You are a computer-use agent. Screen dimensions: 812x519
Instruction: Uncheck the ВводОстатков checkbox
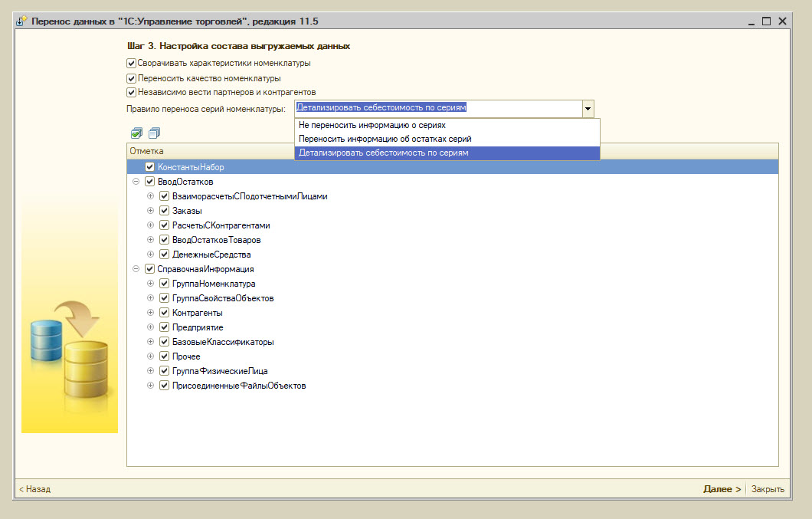[149, 182]
